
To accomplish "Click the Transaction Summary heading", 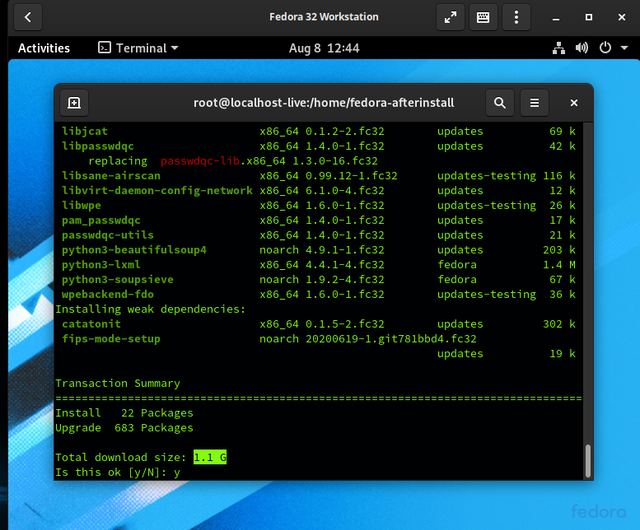I will coord(118,383).
